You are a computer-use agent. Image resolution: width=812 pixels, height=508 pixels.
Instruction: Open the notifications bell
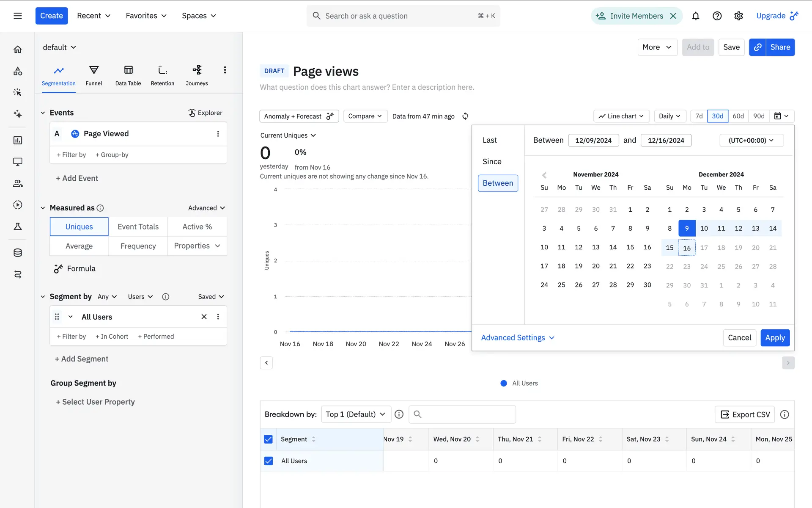695,16
